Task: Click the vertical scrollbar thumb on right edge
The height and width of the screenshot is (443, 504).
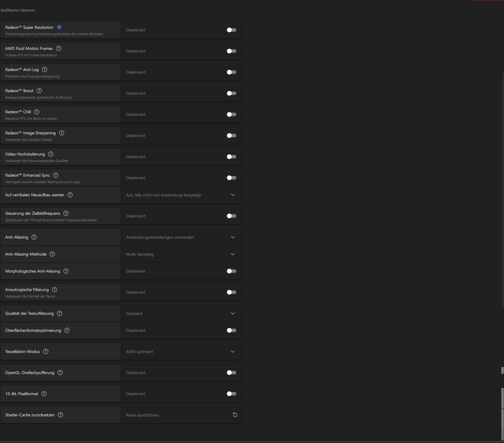Action: click(x=502, y=398)
